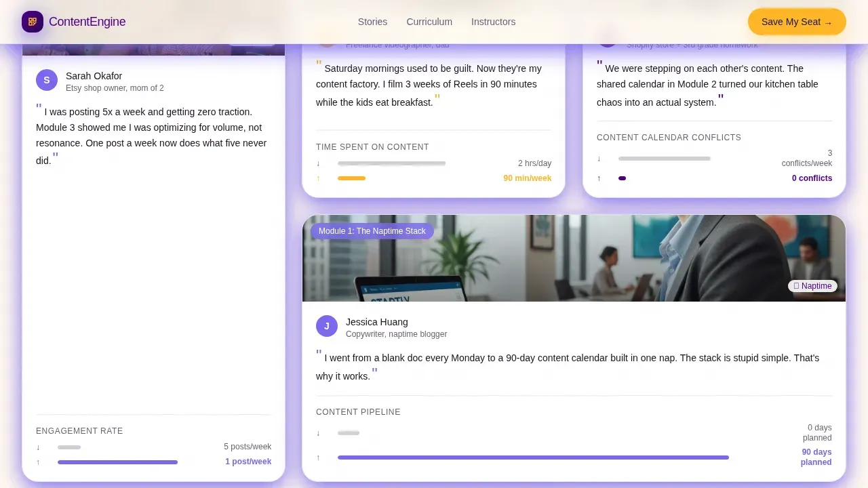Click the gray 2 hrs/day bar
This screenshot has height=488, width=868.
(391, 163)
